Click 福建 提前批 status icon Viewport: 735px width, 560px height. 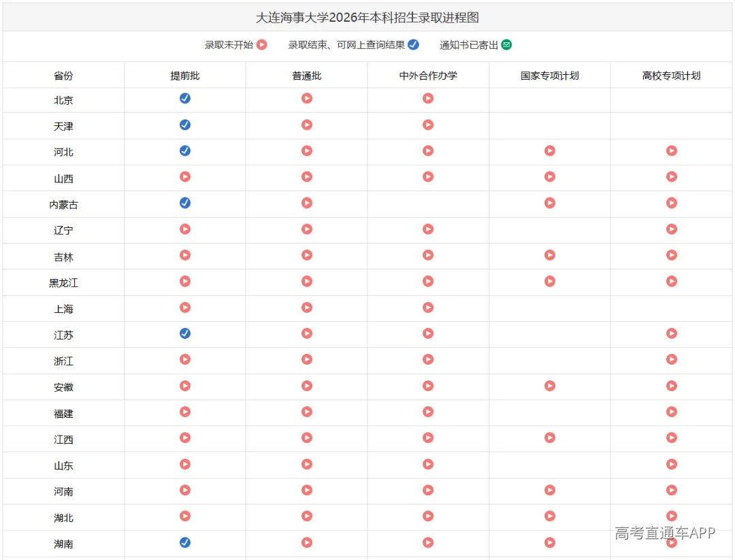tap(185, 412)
